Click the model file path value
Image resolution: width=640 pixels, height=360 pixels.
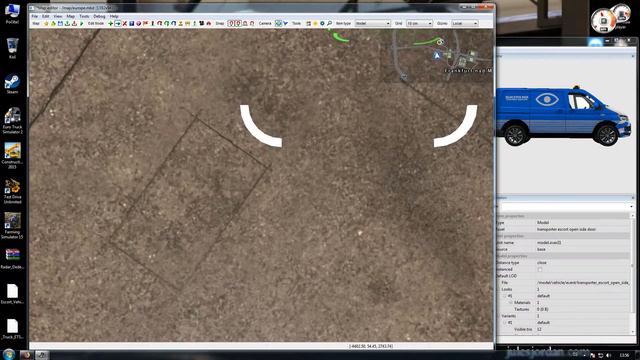(x=583, y=282)
